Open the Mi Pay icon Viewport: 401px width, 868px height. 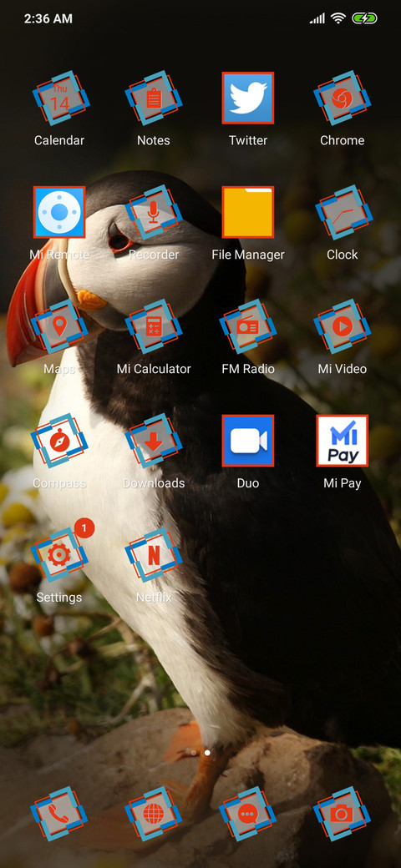click(343, 441)
